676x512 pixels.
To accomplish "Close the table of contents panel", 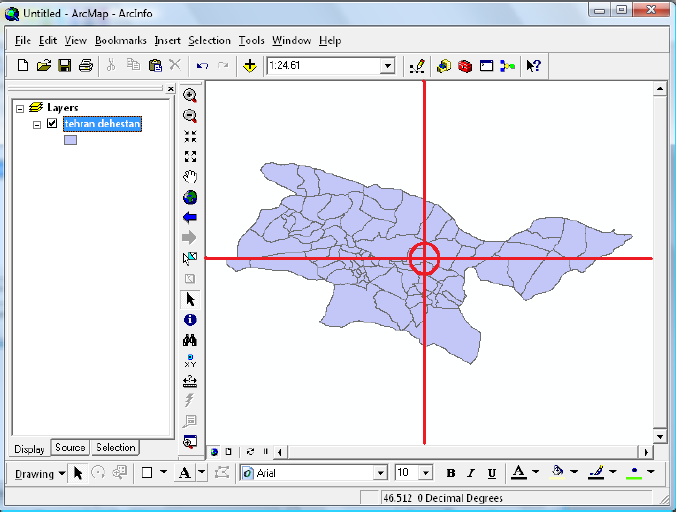I will [171, 89].
